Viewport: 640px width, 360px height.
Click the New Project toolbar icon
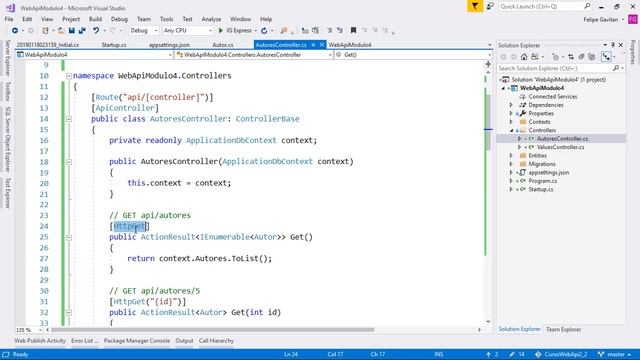click(x=45, y=31)
